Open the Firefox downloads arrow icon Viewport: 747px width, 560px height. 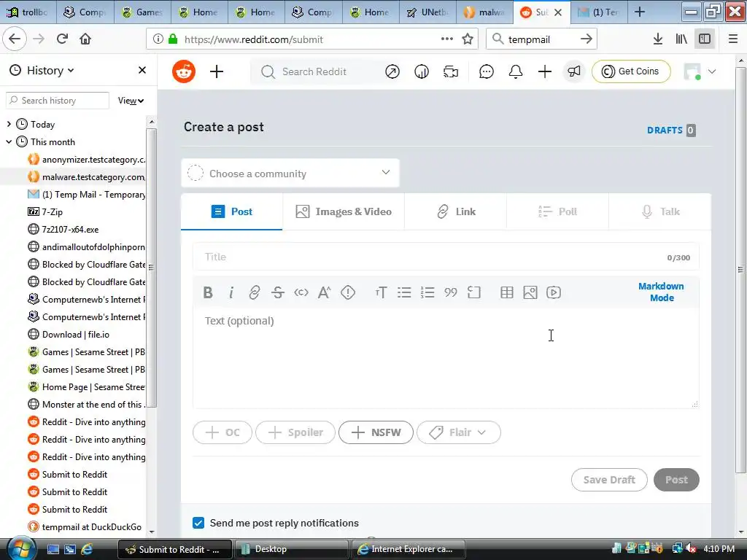click(658, 39)
